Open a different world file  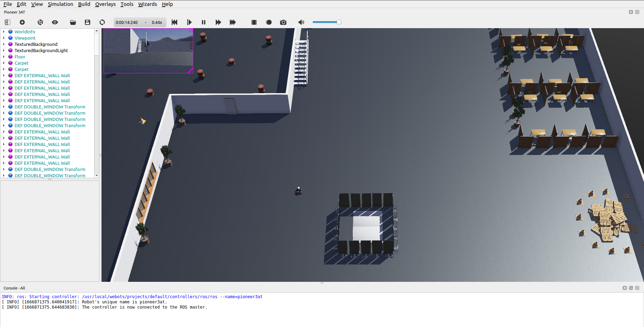pos(73,22)
